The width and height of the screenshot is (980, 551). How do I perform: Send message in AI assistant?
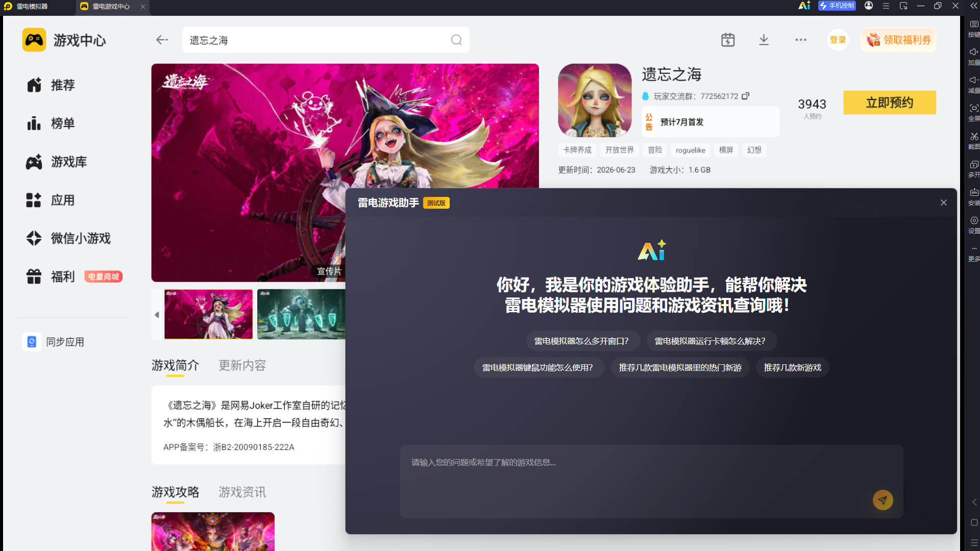tap(883, 500)
